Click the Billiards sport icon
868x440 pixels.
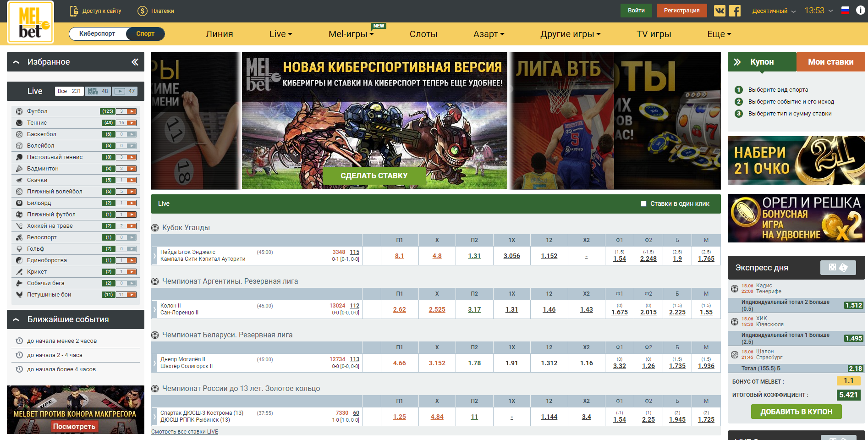pyautogui.click(x=19, y=203)
